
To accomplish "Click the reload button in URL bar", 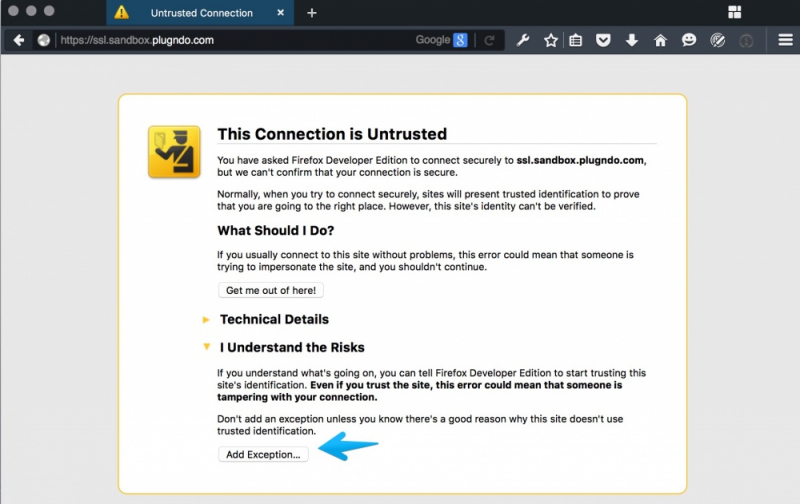I will click(489, 41).
